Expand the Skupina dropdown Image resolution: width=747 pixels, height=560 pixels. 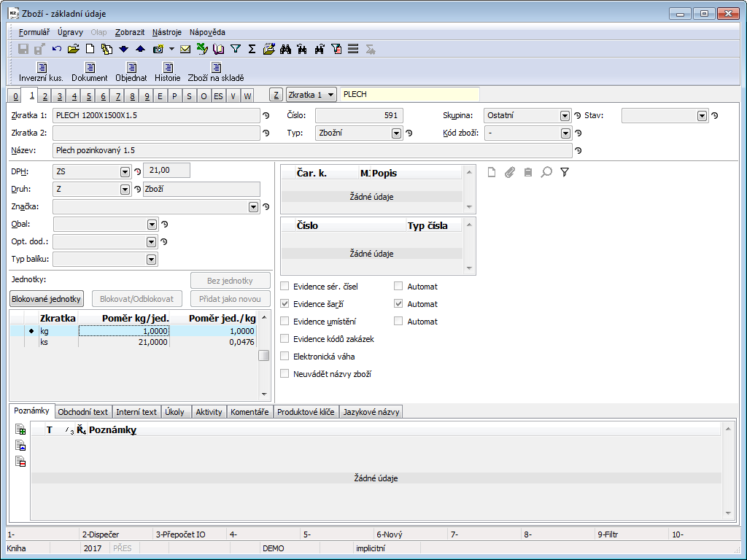pos(565,115)
